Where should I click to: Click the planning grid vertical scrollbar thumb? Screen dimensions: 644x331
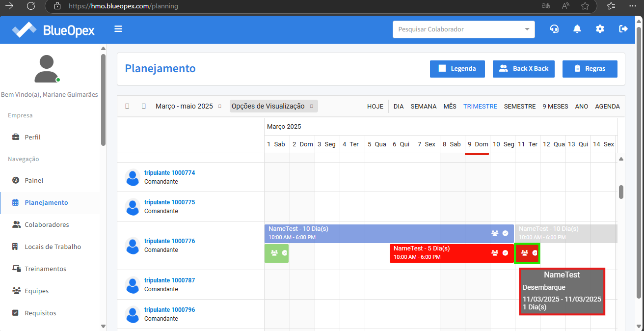(621, 192)
